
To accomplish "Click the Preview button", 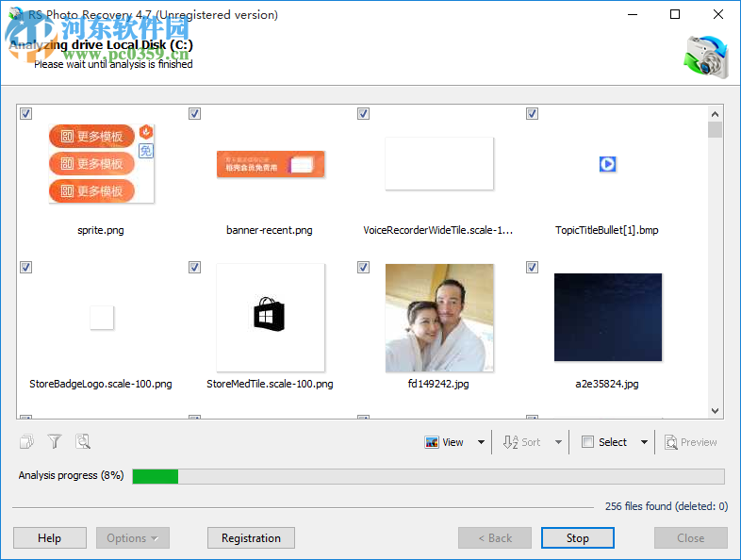I will [x=691, y=442].
